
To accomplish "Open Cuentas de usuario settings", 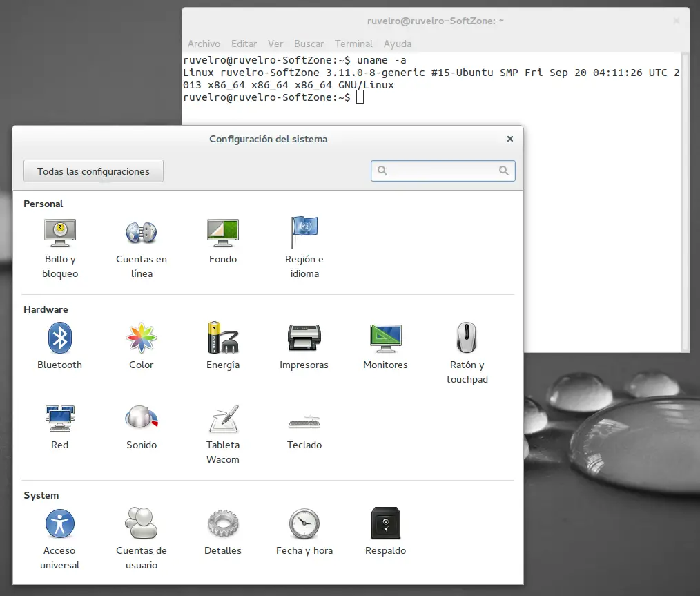I will pyautogui.click(x=141, y=539).
